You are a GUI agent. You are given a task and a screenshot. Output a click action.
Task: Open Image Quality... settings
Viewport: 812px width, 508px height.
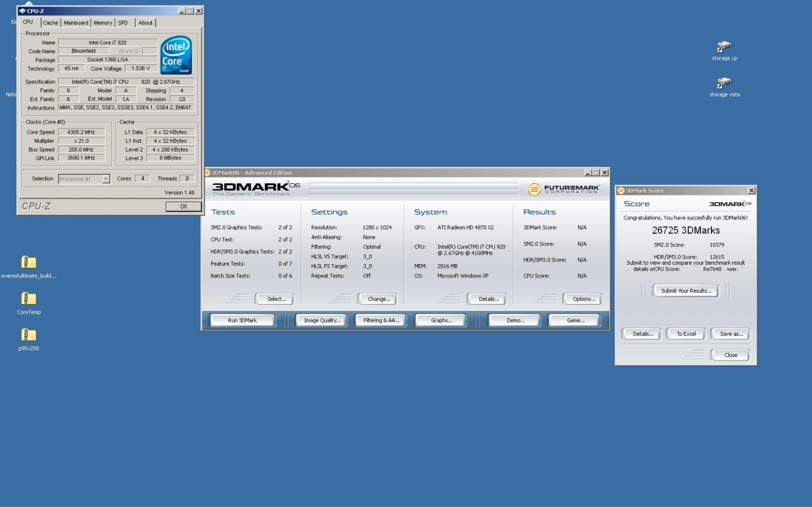322,321
